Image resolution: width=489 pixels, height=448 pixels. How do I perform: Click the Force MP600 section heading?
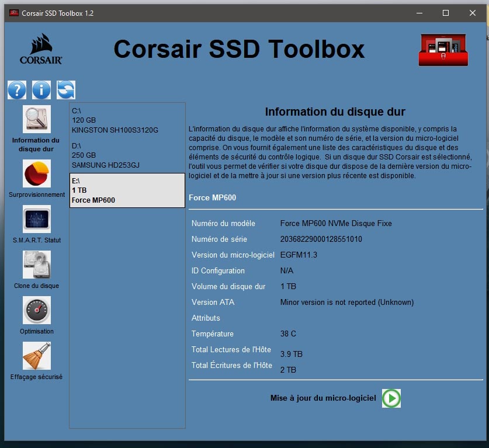(213, 197)
